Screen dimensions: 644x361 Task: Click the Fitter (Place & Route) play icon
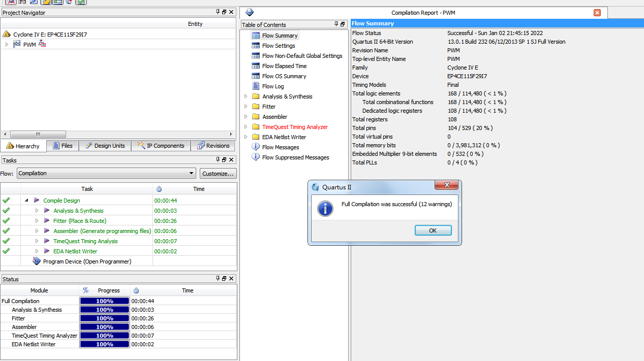pyautogui.click(x=47, y=221)
